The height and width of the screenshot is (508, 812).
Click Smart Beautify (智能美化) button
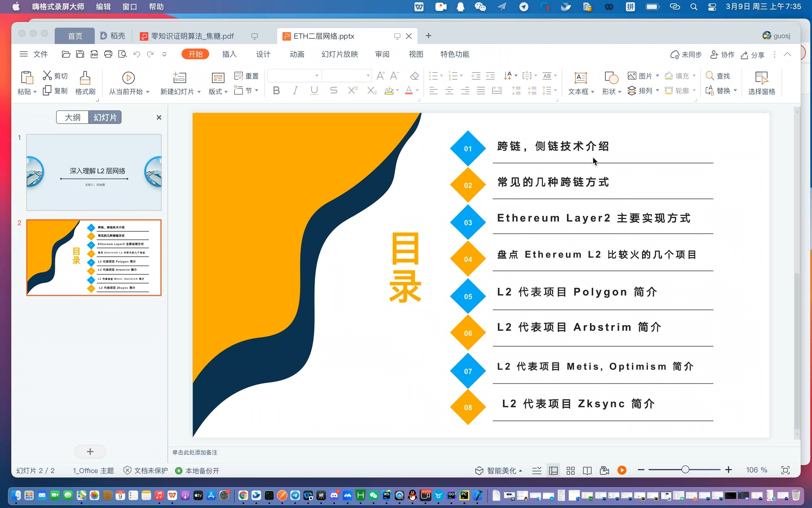pyautogui.click(x=498, y=471)
